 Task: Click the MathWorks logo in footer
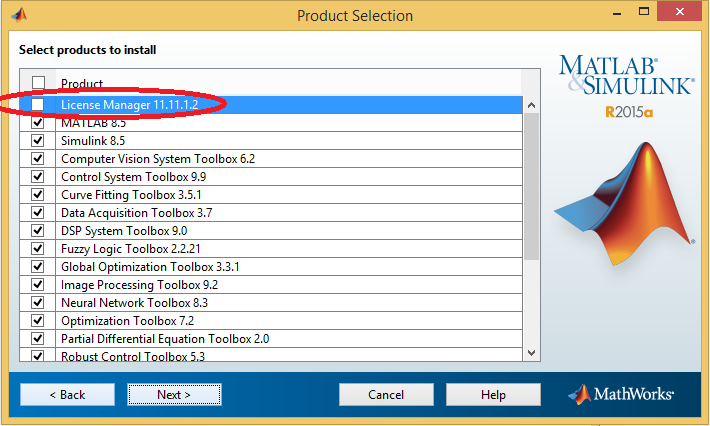(x=621, y=394)
